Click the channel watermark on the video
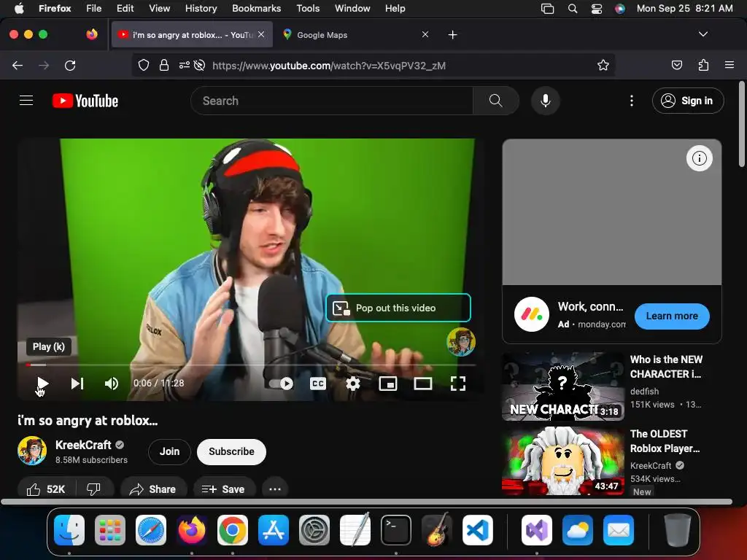 pos(461,341)
